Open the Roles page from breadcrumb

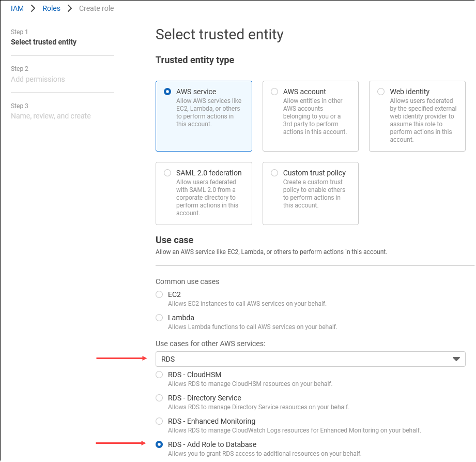51,8
